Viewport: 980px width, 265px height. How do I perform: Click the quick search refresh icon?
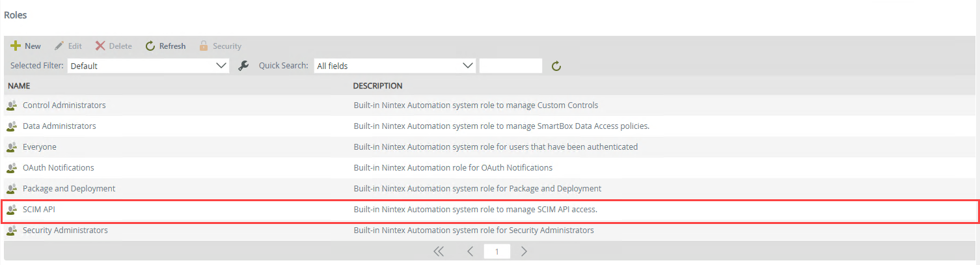click(556, 66)
